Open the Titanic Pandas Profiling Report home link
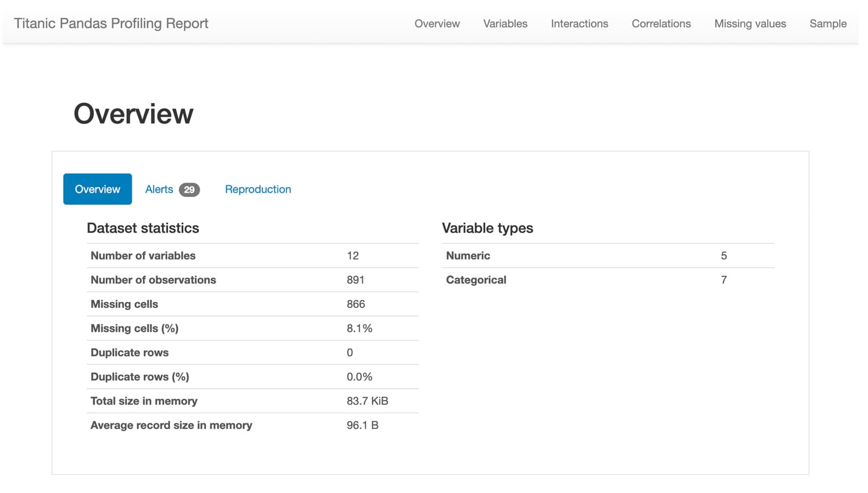This screenshot has height=493, width=868. pyautogui.click(x=111, y=23)
